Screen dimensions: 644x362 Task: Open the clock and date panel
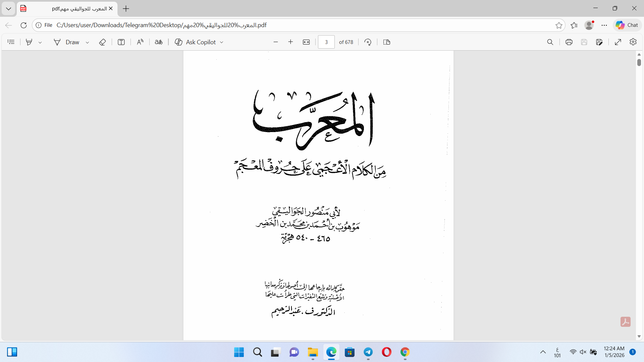(x=614, y=352)
